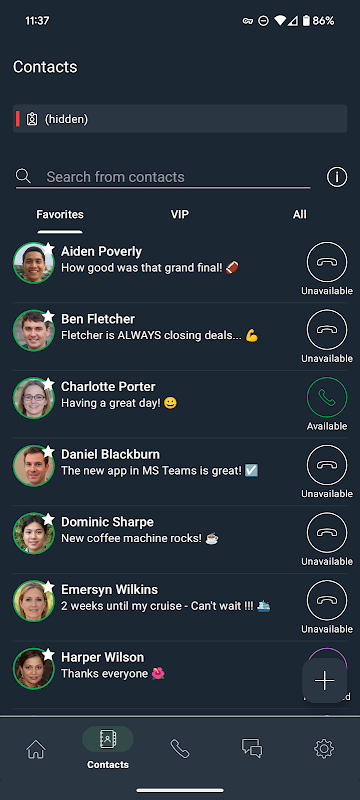
Task: Tap Dominic Sharpe's avatar photo
Action: 34,533
